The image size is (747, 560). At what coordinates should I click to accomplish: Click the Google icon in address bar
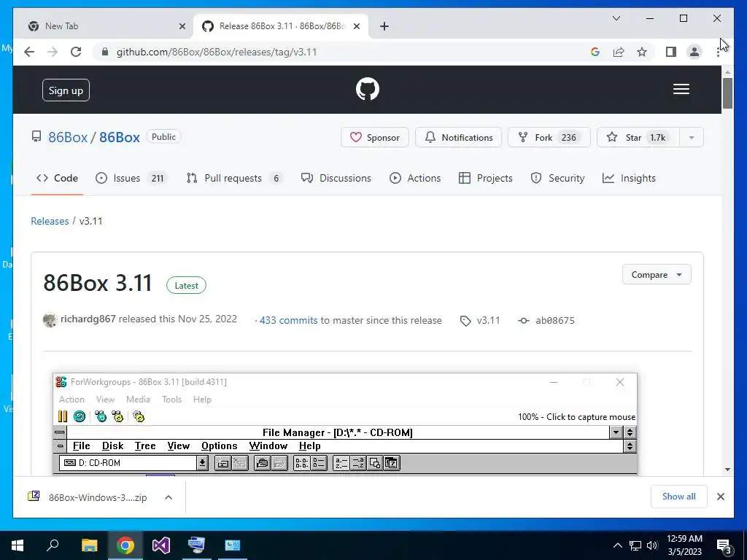(595, 52)
